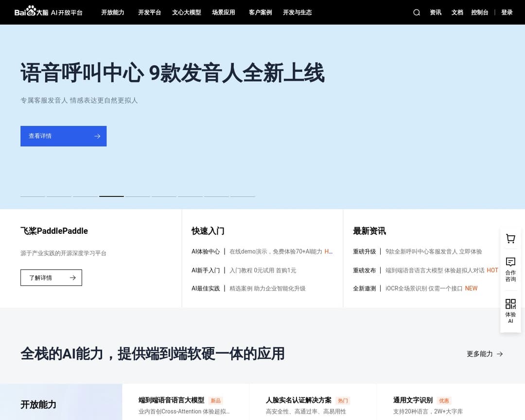Viewport: 525px width, 420px height.
Task: Click the 了解详情 PaddlePaddle button
Action: (x=51, y=278)
